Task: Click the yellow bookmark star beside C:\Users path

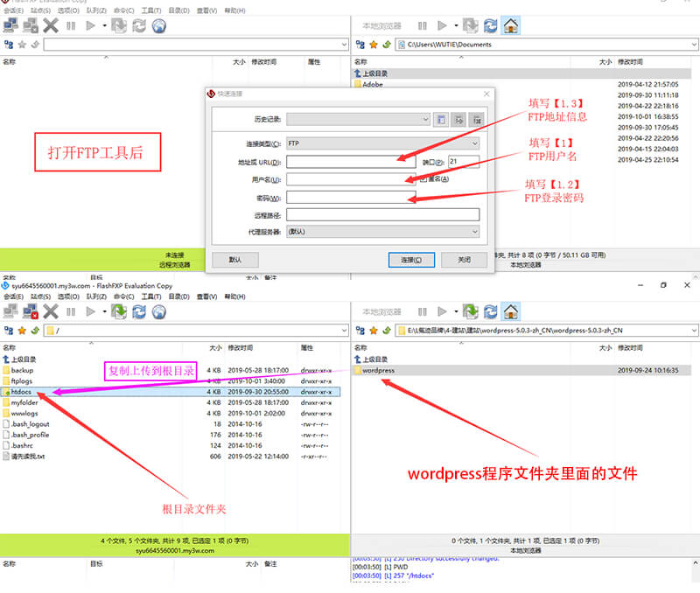Action: [x=373, y=44]
